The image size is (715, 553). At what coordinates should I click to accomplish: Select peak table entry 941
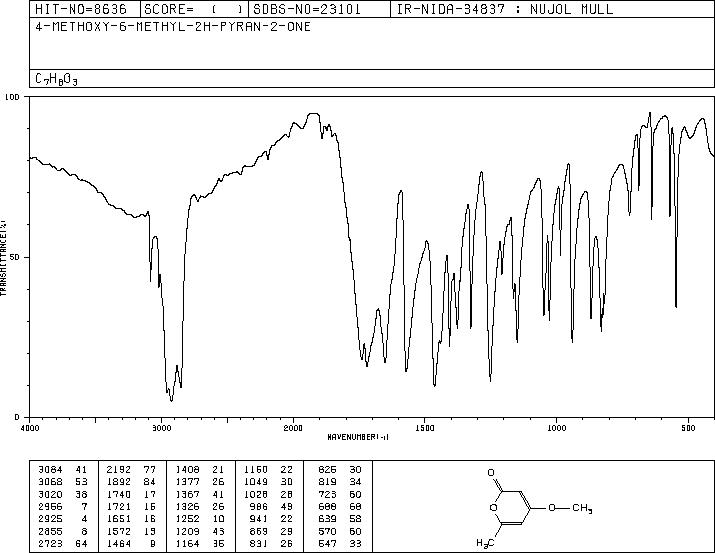point(259,519)
